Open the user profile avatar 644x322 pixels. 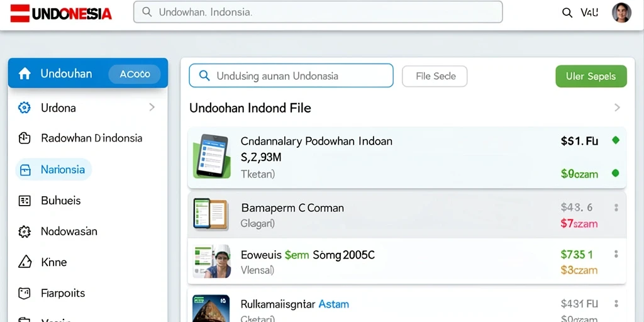[621, 13]
